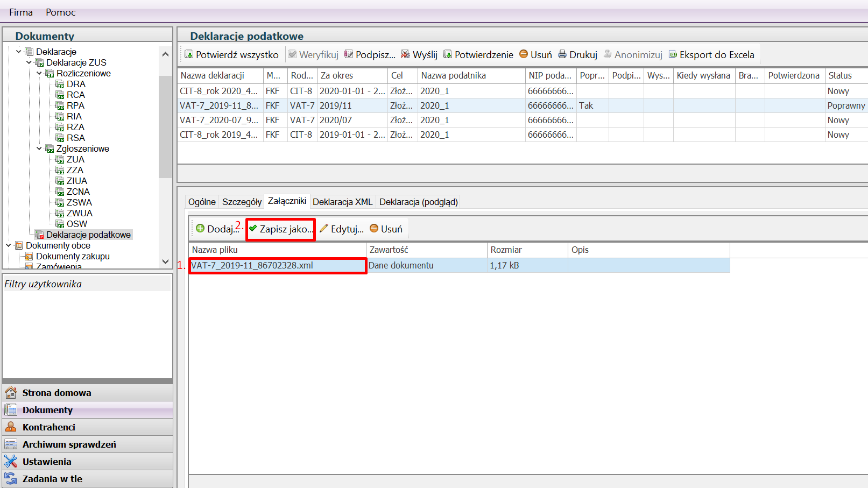Open Archiwum sprawdzeń navigation section
The image size is (868, 488).
click(88, 444)
